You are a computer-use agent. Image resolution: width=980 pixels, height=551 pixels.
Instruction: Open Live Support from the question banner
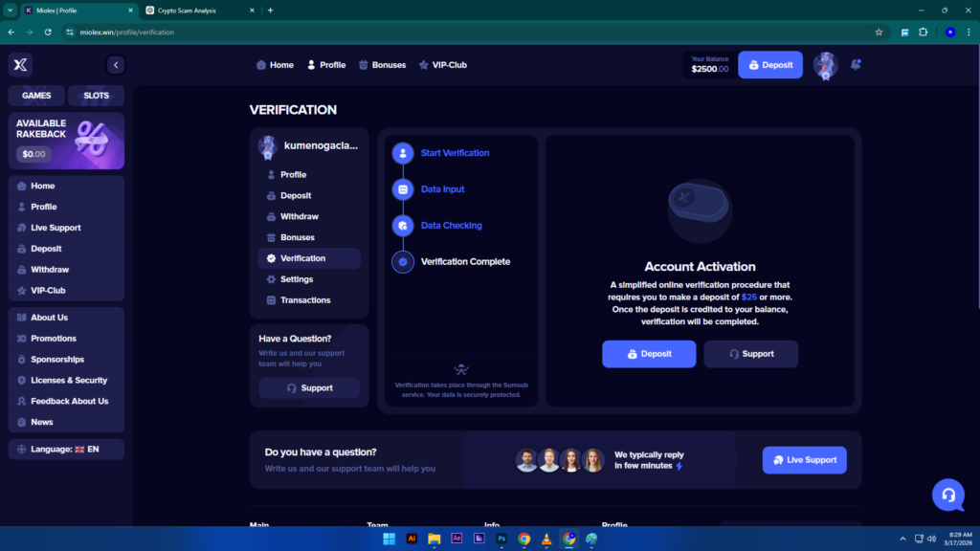coord(804,460)
